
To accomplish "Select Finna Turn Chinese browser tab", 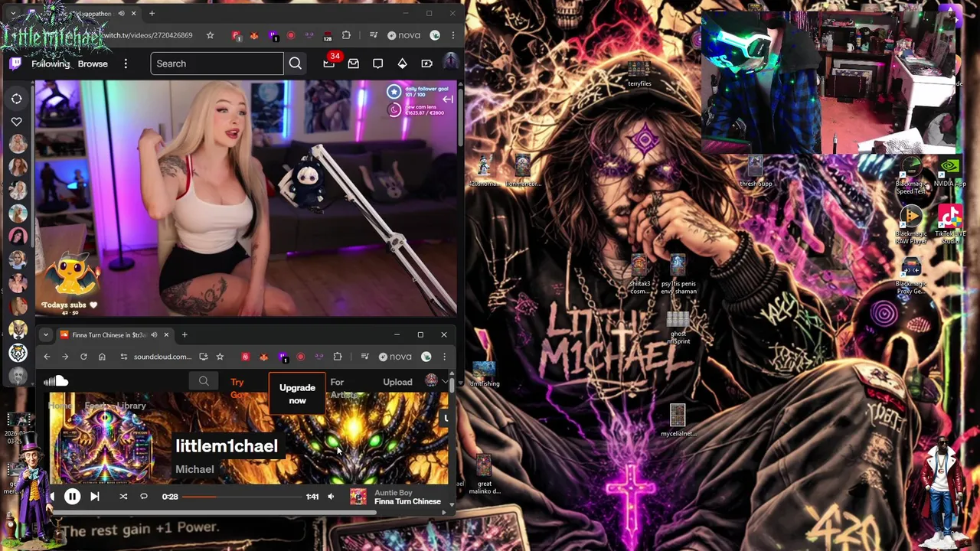I will click(x=115, y=334).
